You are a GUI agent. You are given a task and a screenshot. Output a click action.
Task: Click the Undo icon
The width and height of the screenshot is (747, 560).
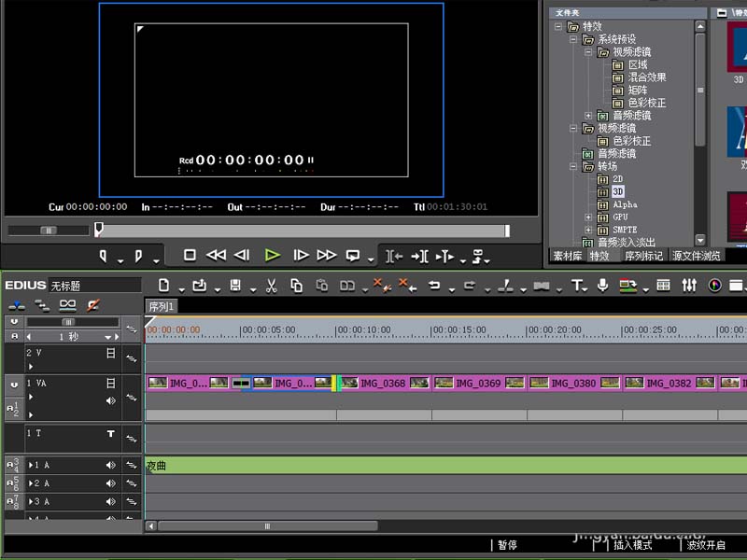click(x=434, y=286)
